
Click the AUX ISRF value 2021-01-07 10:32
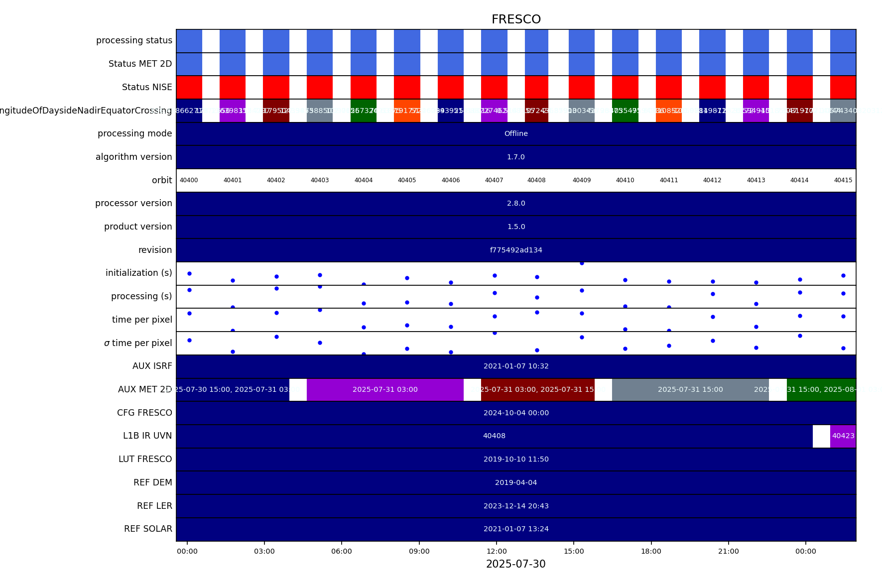pos(515,366)
